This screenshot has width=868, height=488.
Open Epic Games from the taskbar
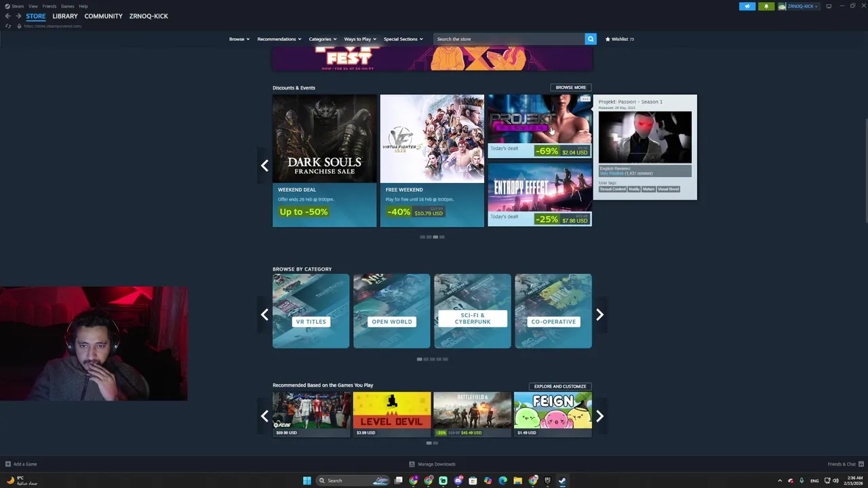click(x=547, y=481)
